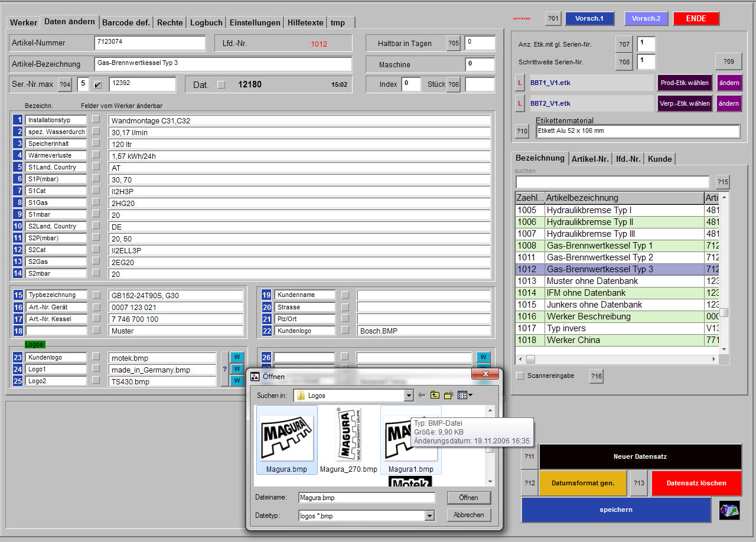Click the Vorsch.1 preview button

(589, 18)
